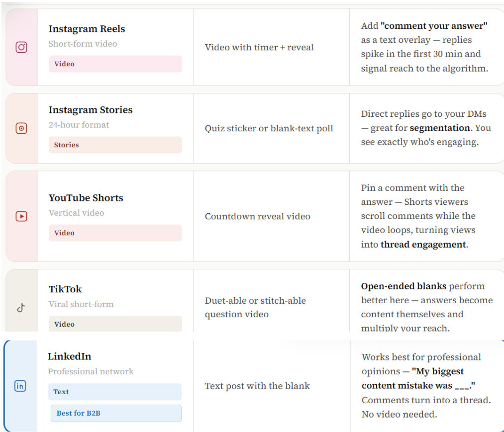Select the Text tag under LinkedIn

coord(114,392)
